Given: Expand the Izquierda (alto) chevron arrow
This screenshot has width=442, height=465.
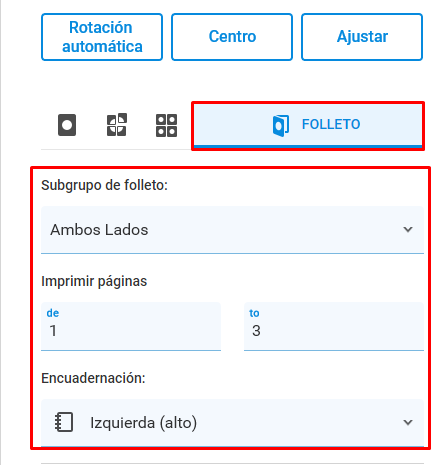Looking at the screenshot, I should 408,422.
